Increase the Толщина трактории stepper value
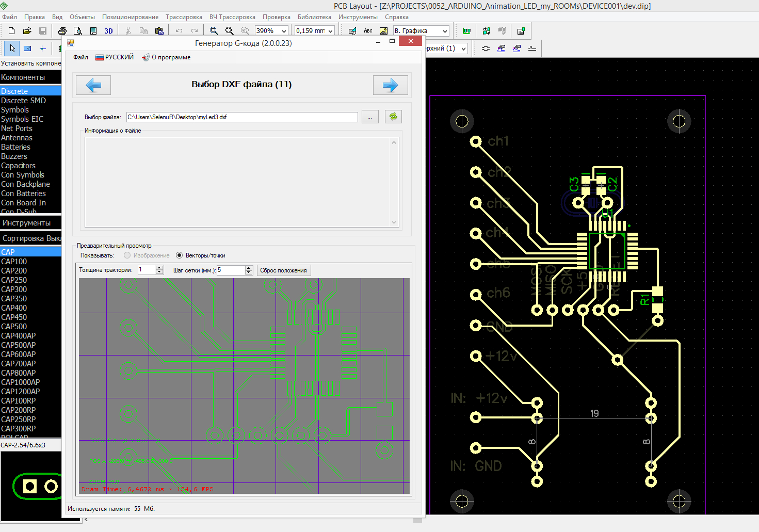759x532 pixels. click(x=159, y=267)
